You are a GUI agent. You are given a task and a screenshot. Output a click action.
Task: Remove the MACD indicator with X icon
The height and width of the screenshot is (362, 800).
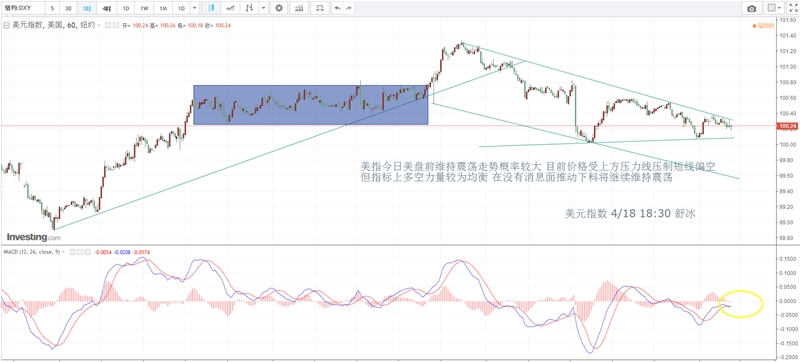[88, 252]
